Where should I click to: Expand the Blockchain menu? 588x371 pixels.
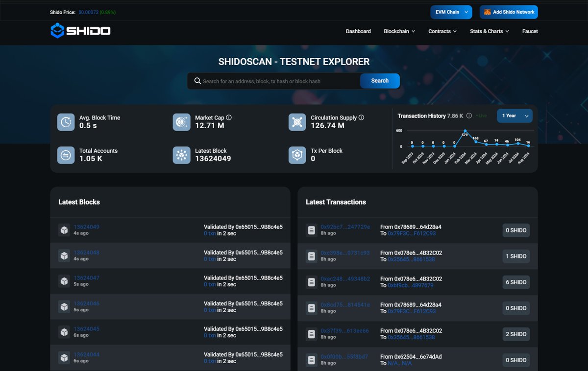pyautogui.click(x=399, y=31)
